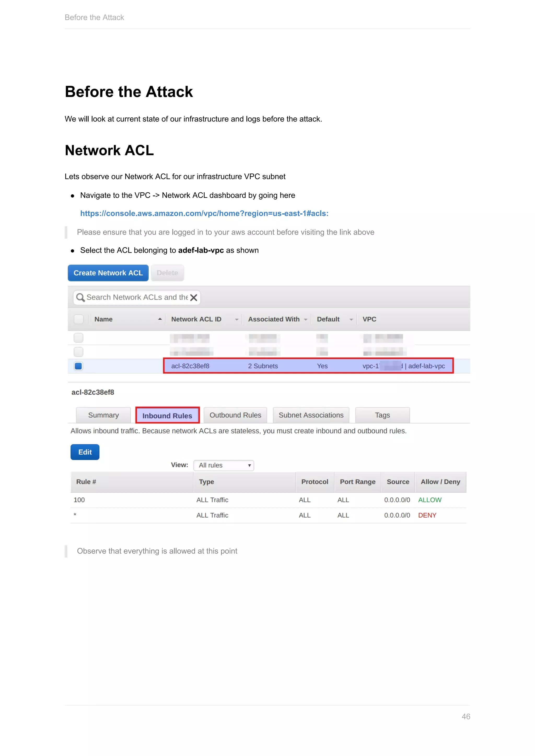Open the Default column dropdown arrow
The image size is (535, 756).
click(x=351, y=320)
